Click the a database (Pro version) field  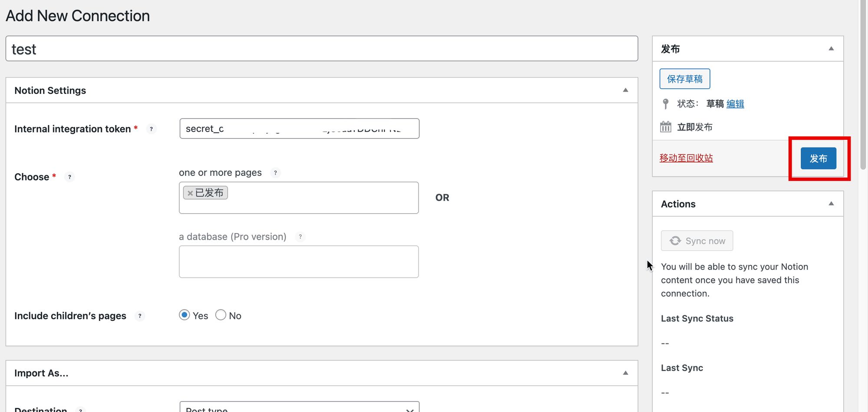click(x=299, y=262)
